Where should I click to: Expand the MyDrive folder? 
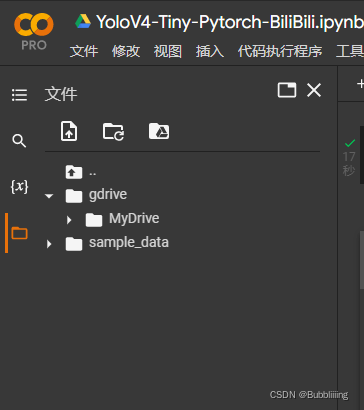coord(69,220)
